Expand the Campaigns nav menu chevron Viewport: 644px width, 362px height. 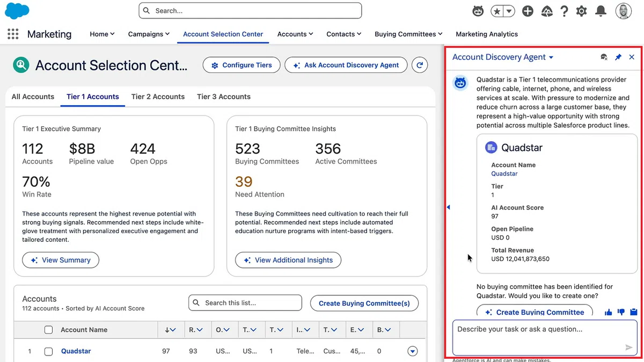click(x=167, y=34)
